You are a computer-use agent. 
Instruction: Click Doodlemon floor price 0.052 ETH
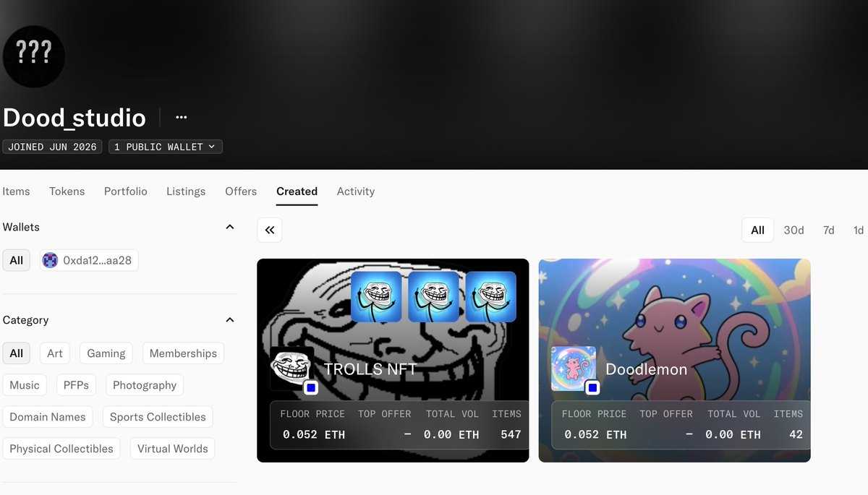click(595, 434)
